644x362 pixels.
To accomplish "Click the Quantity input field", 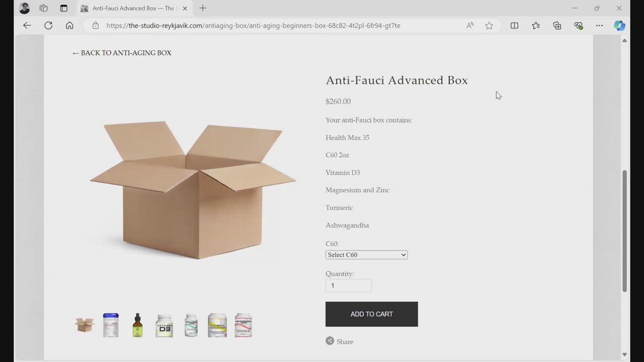I will [x=348, y=286].
